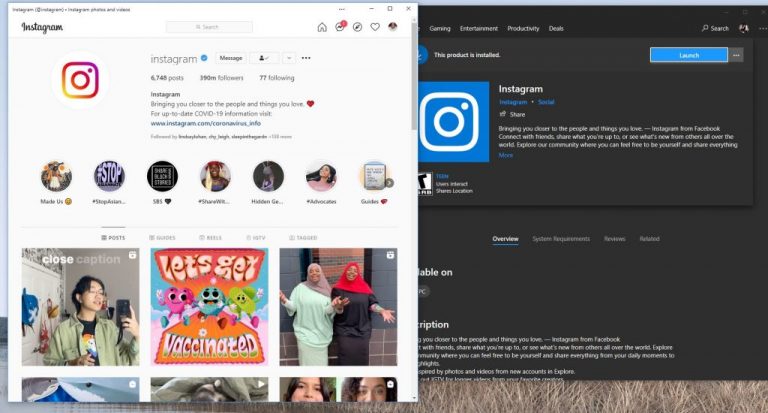Click the Instagram publisher link in Store
This screenshot has height=413, width=768.
click(513, 102)
